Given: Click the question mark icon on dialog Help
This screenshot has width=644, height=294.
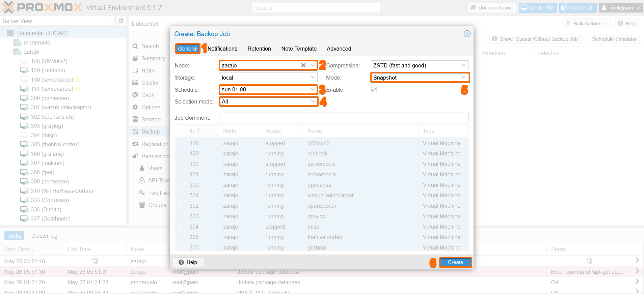Looking at the screenshot, I should pos(181,262).
